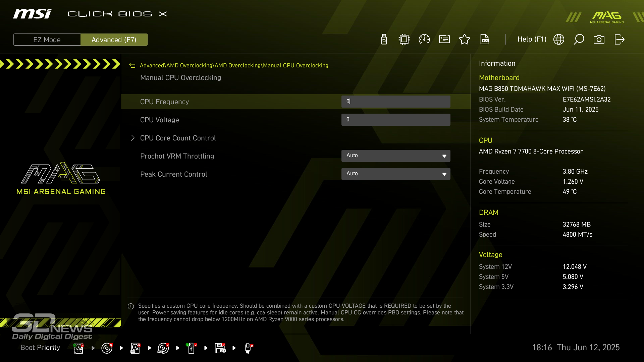644x362 pixels.
Task: Open the M-Flash USB update icon
Action: (384, 40)
